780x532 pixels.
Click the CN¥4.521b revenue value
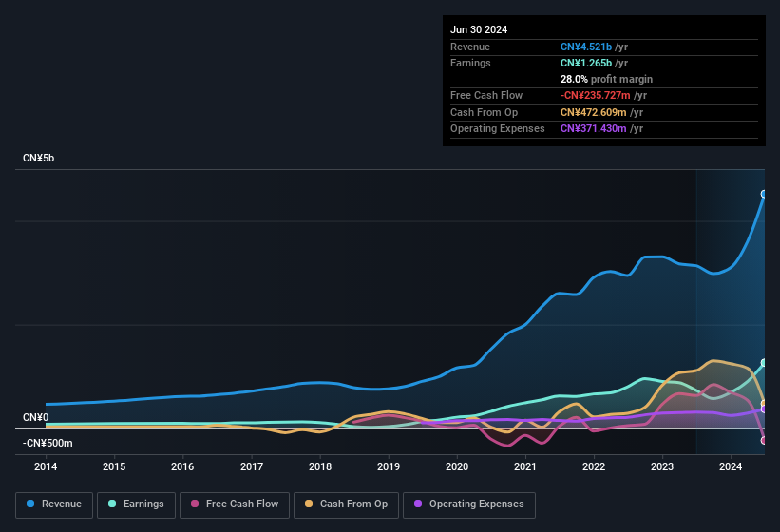tap(586, 47)
